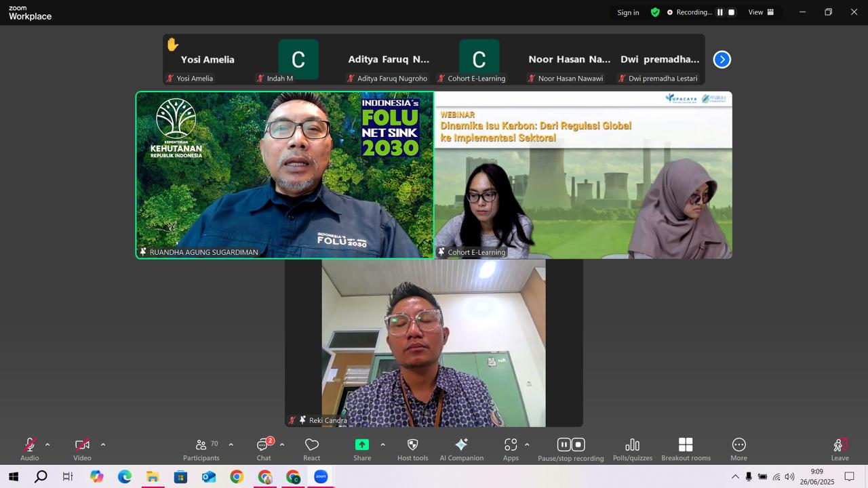Show next participants with blue arrow

coord(722,60)
